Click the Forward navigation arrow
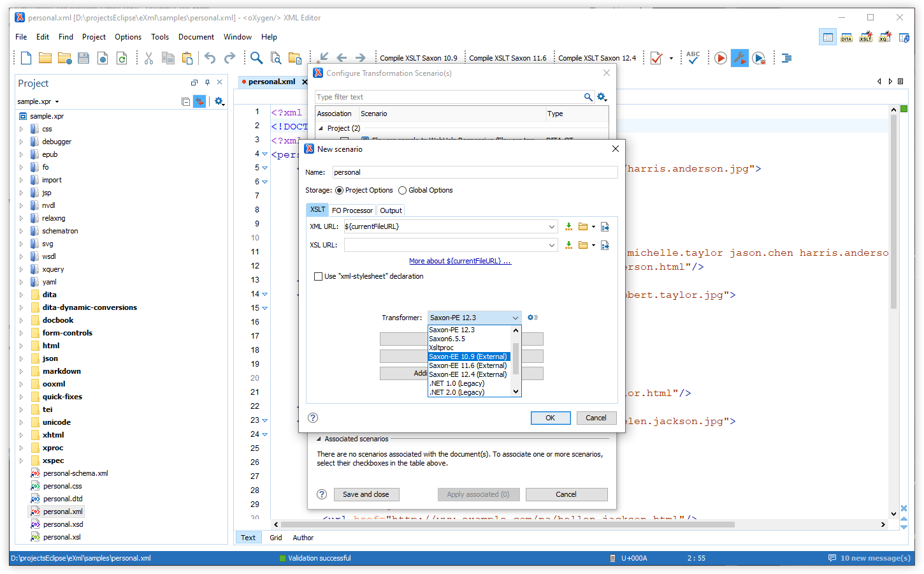The width and height of the screenshot is (924, 574). coord(361,58)
